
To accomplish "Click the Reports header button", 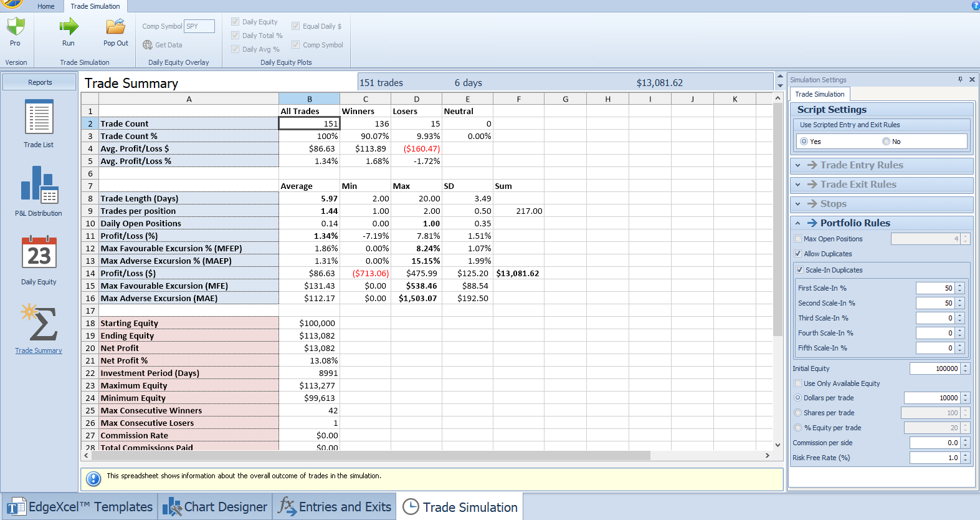I will pos(40,82).
